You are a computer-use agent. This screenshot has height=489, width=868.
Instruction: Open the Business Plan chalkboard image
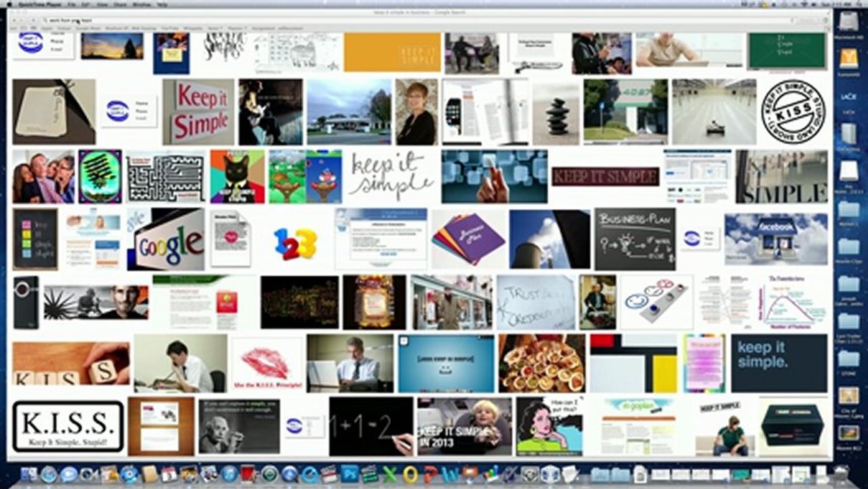[x=635, y=239]
